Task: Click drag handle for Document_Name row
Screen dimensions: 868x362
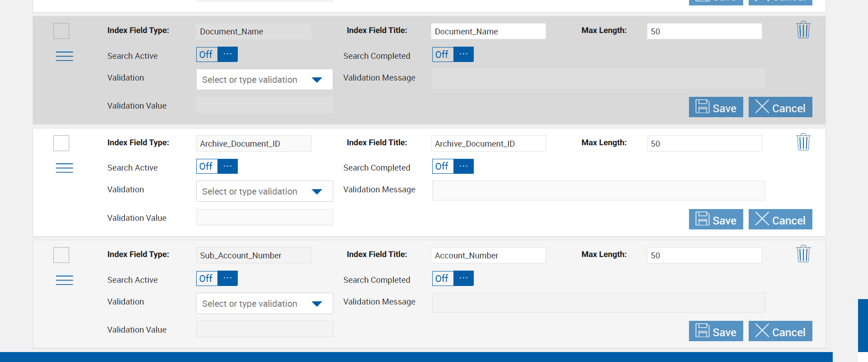Action: (x=64, y=56)
